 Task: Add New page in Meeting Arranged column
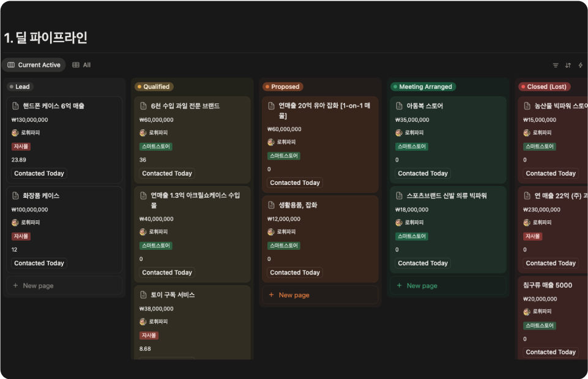click(448, 285)
